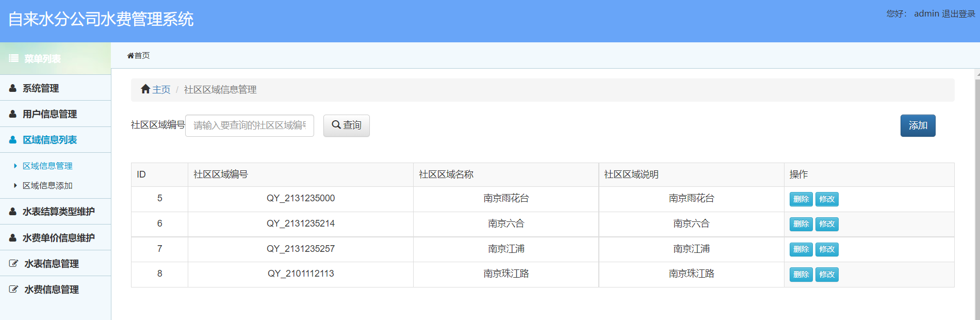The image size is (980, 320).
Task: Select 区域信息添加 submenu item
Action: coord(47,185)
